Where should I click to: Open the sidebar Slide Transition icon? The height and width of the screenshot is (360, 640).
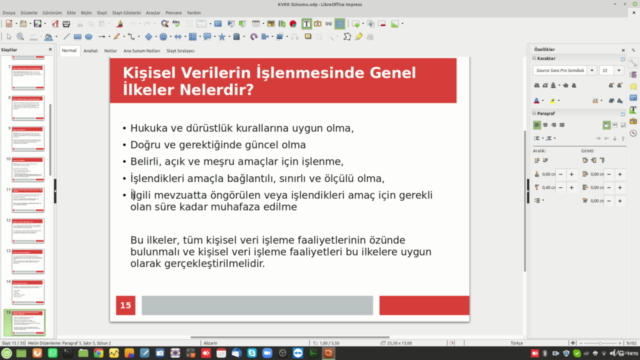[633, 75]
